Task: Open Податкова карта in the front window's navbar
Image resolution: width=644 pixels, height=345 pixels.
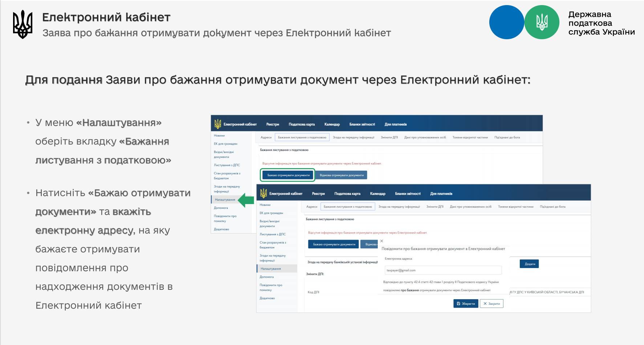Action: 347,194
